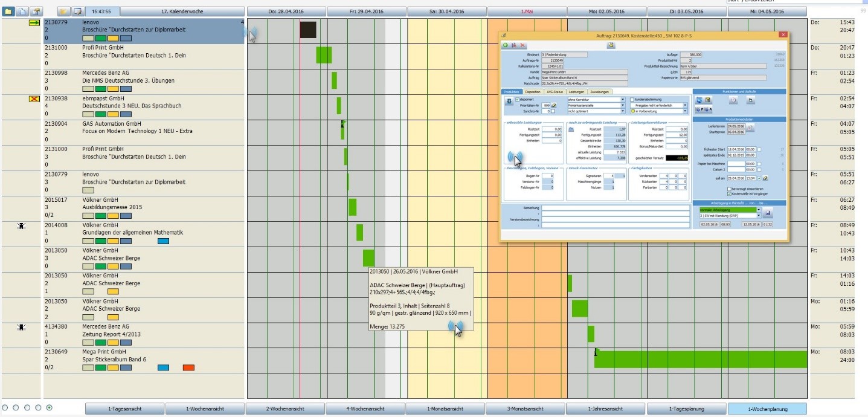This screenshot has width=868, height=417.
Task: Switch to 1-Monatsansicht view
Action: click(x=445, y=409)
